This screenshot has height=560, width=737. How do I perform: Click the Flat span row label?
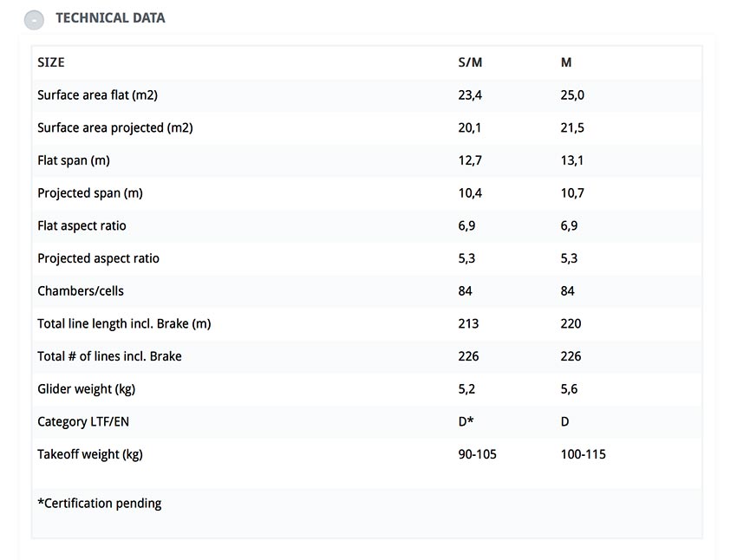[74, 160]
